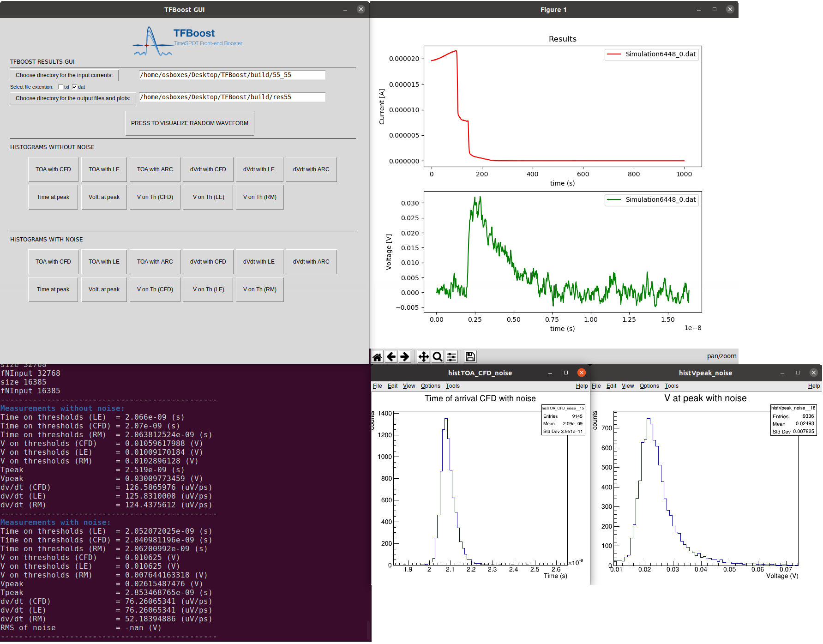Click the green Simulation6448_0.dat legend entry
This screenshot has height=644, width=823.
tap(652, 199)
